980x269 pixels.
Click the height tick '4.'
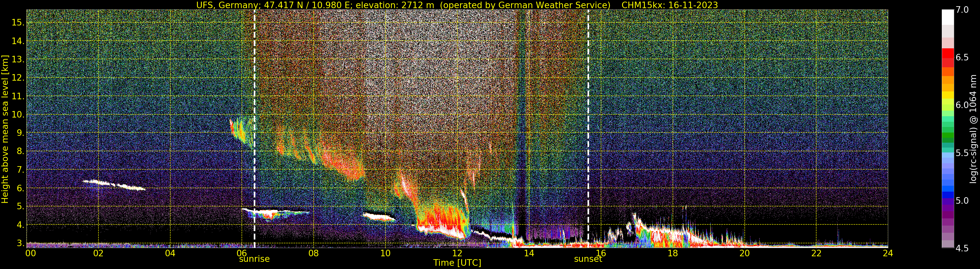point(21,225)
